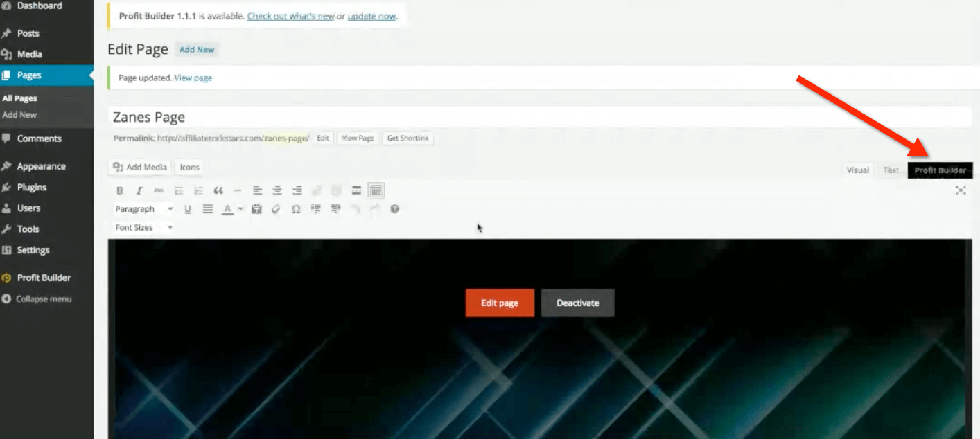This screenshot has height=439, width=980.
Task: Switch to the Text editor tab
Action: click(x=891, y=170)
